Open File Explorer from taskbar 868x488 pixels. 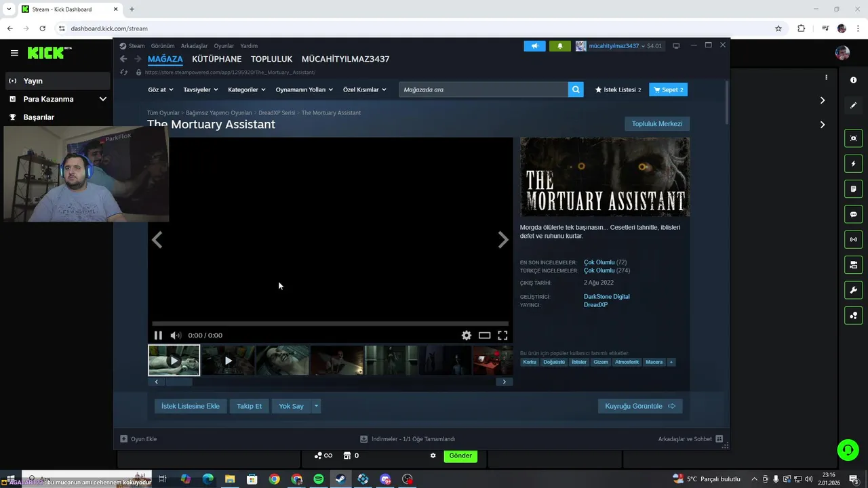230,479
